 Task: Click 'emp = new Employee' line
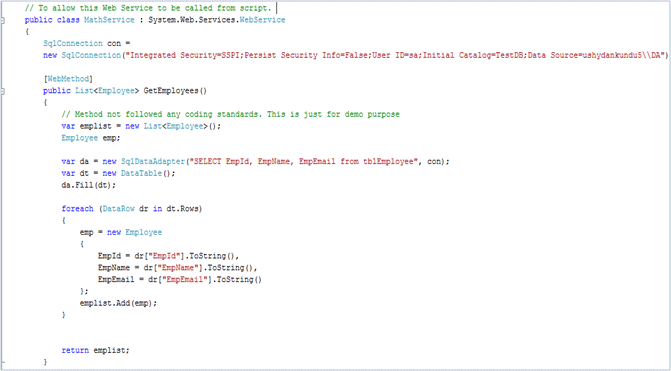[x=121, y=232]
